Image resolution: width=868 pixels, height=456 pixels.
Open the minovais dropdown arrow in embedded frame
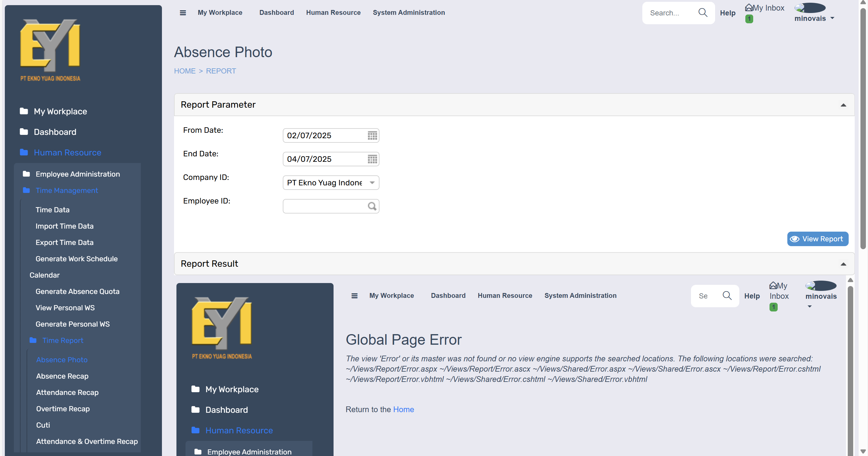tap(809, 306)
